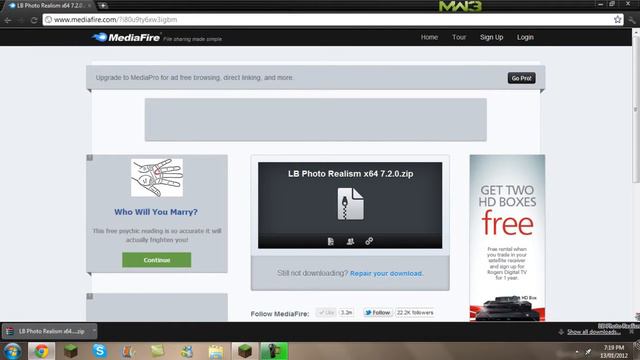Click the Facebook Like button
This screenshot has width=640, height=360.
(x=327, y=313)
